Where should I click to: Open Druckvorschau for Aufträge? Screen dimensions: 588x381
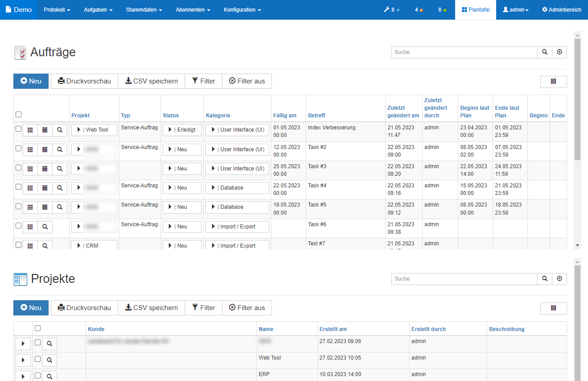click(x=84, y=81)
